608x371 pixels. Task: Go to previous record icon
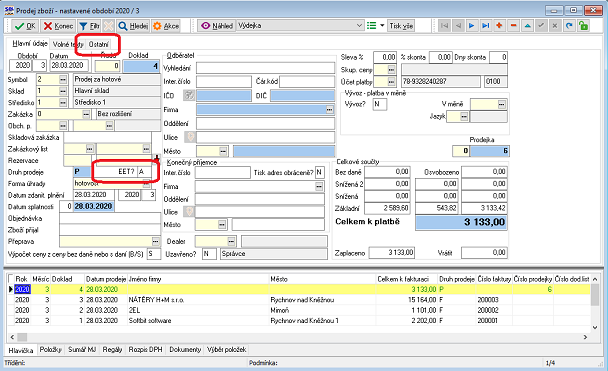[x=458, y=26]
